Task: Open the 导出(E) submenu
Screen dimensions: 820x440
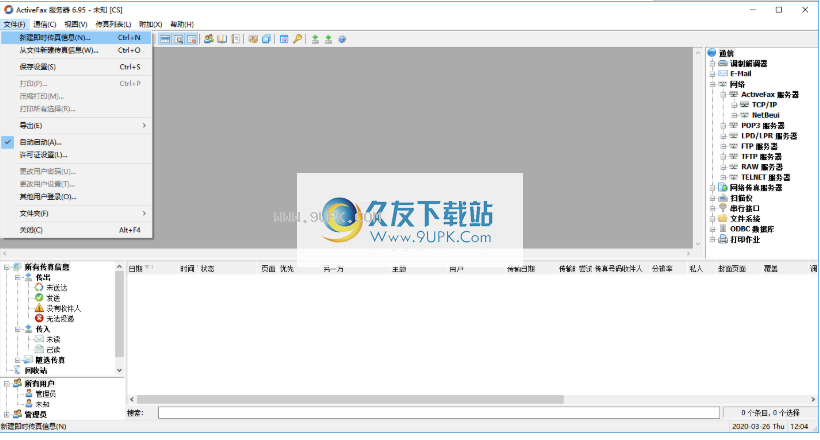Action: (76, 126)
